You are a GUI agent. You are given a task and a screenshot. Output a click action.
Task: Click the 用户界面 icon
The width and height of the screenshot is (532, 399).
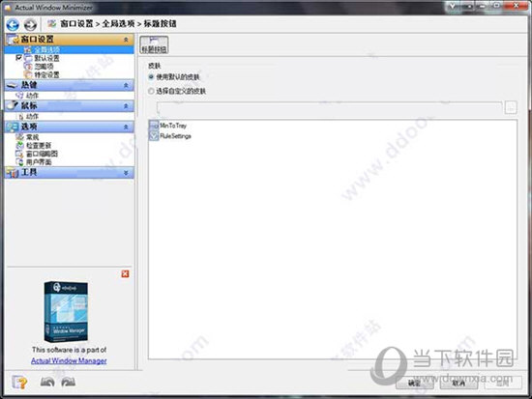coord(19,162)
